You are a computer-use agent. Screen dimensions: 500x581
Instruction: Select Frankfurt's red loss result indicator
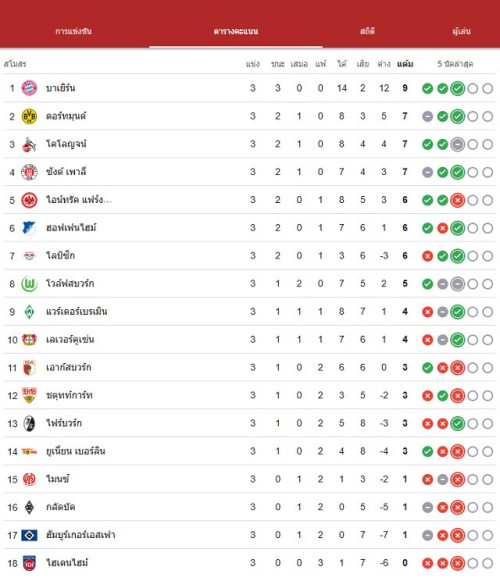point(457,200)
